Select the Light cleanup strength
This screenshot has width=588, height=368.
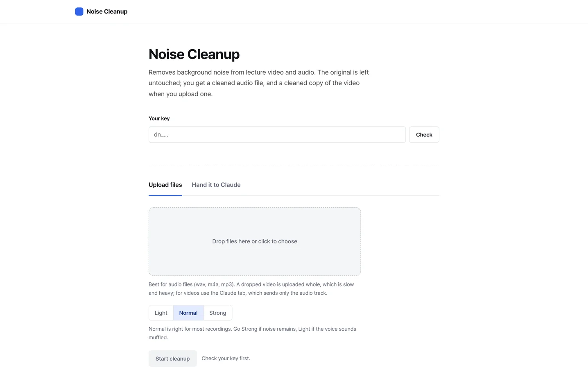[161, 313]
